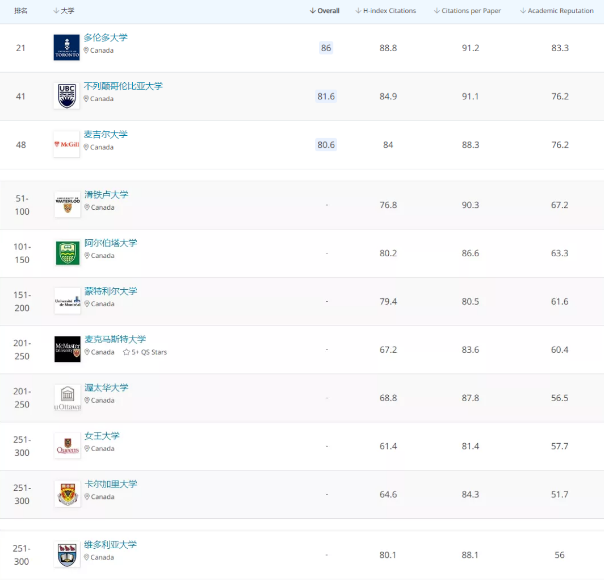Click the McGill University logo

click(x=67, y=144)
